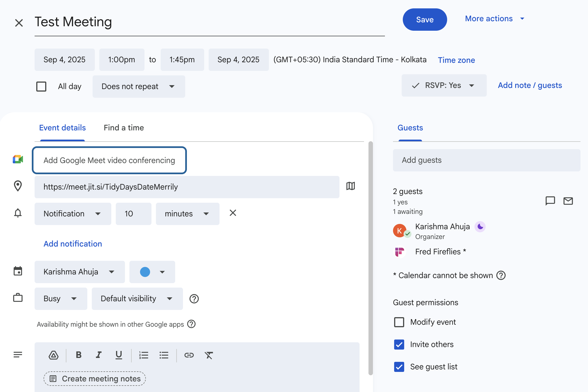The width and height of the screenshot is (588, 392).
Task: Open the blue event color picker
Action: pos(152,272)
